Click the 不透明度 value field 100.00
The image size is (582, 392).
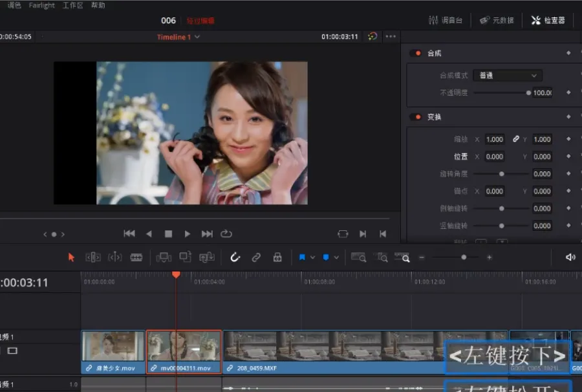pyautogui.click(x=543, y=93)
